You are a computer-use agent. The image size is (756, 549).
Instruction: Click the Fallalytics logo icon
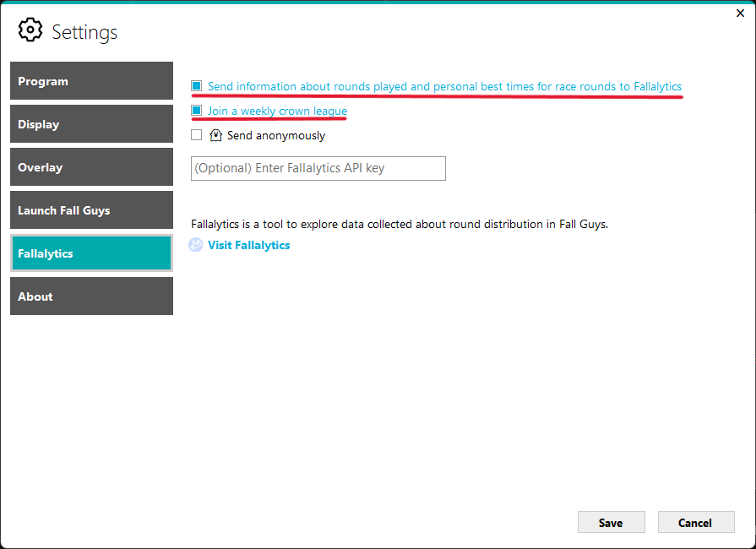tap(195, 245)
